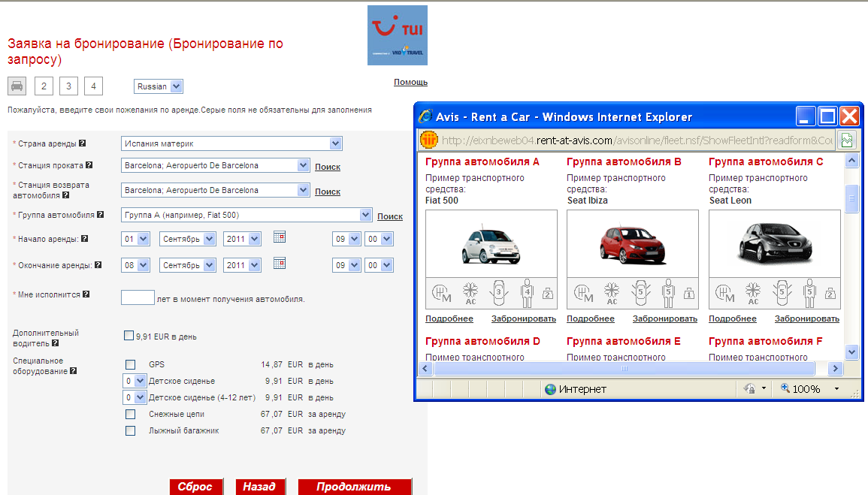The height and width of the screenshot is (495, 868).
Task: Open help icon next to Страна аренды
Action: [x=82, y=143]
